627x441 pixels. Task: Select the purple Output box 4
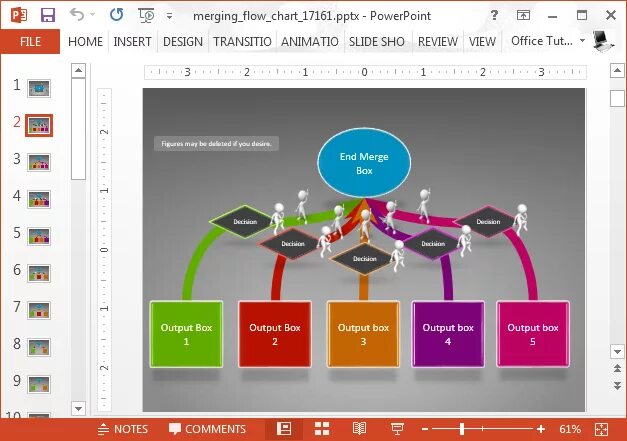point(448,334)
